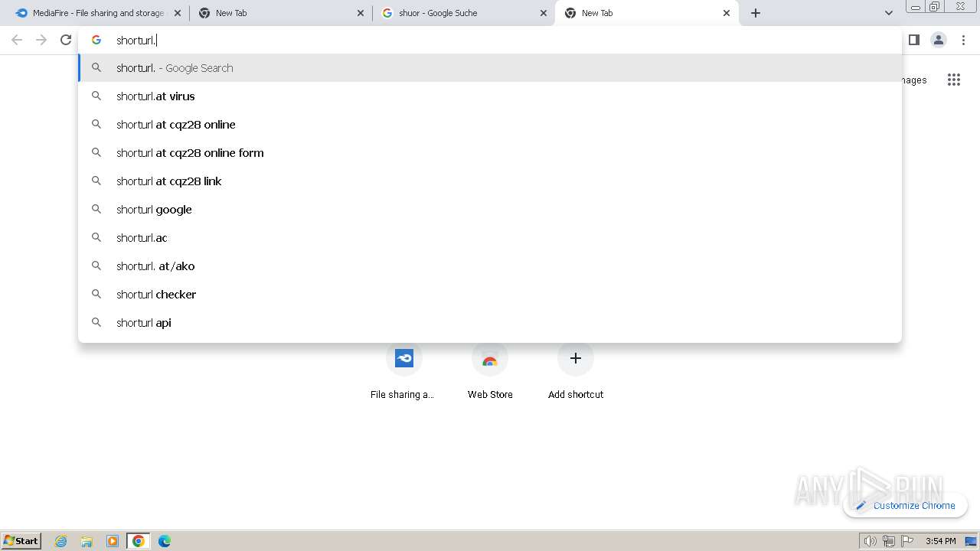Go back to the previous page

pyautogui.click(x=17, y=40)
